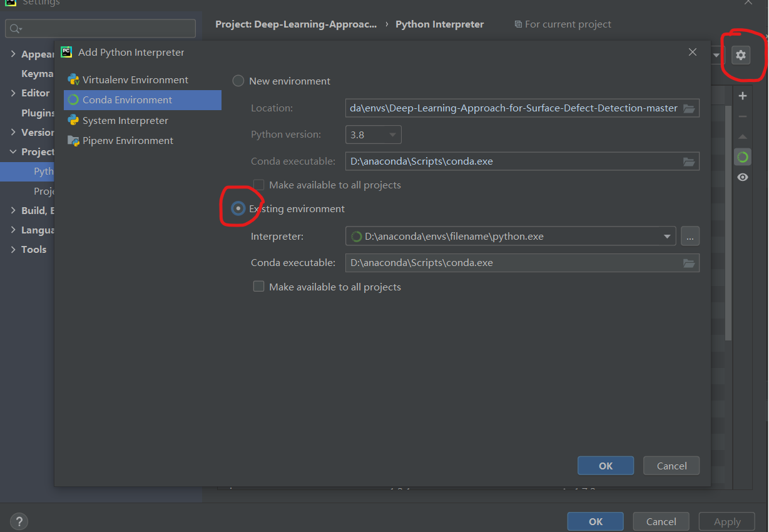Browse folder icon for Existing environment Conda executable
The image size is (769, 532).
(689, 263)
